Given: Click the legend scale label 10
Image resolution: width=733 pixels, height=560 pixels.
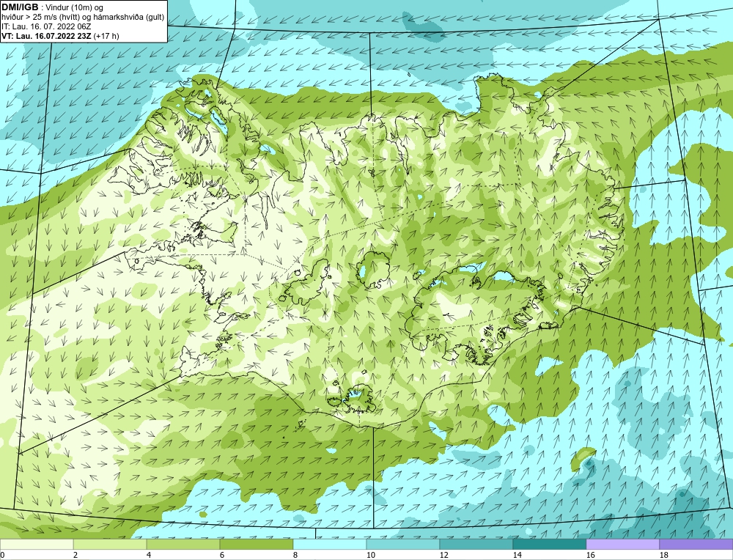Looking at the screenshot, I should [370, 555].
